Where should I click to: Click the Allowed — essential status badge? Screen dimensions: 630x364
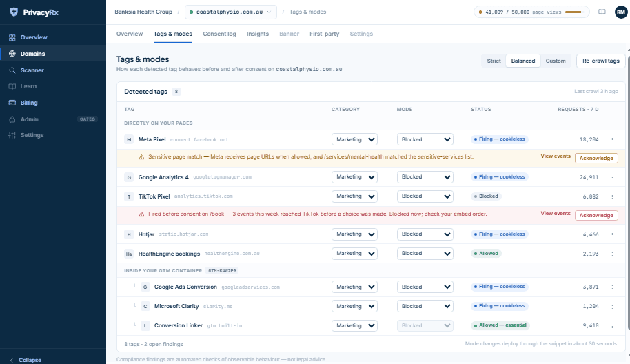[x=500, y=325]
